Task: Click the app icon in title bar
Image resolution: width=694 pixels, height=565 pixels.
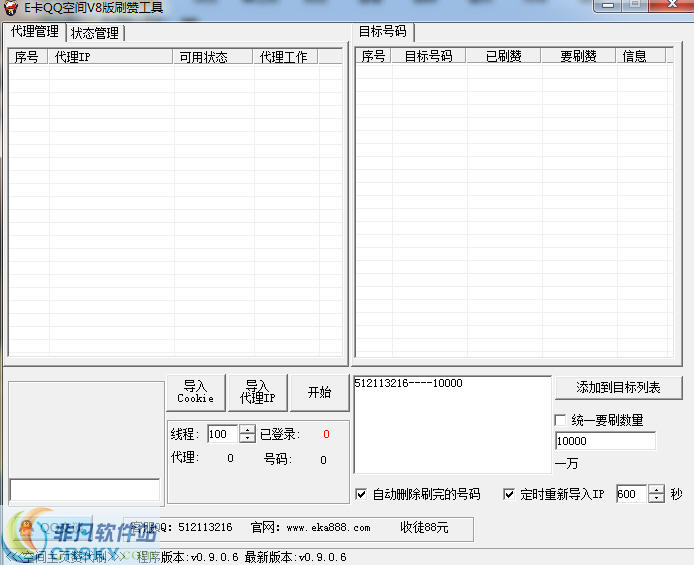Action: click(x=11, y=8)
